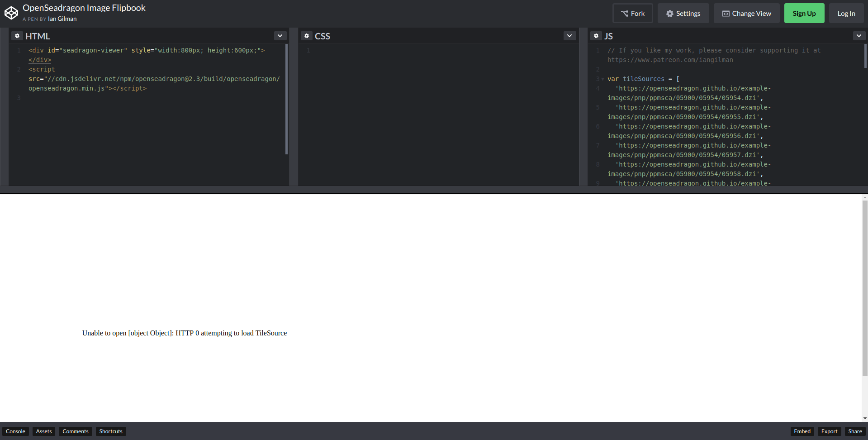Screen dimensions: 868x440
Task: Open the Settings gear in the header
Action: [x=669, y=13]
